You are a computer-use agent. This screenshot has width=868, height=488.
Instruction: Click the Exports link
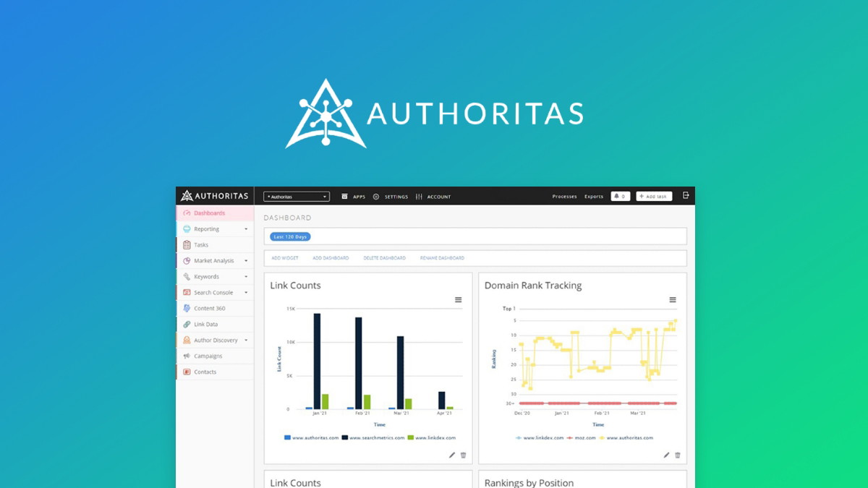click(594, 197)
